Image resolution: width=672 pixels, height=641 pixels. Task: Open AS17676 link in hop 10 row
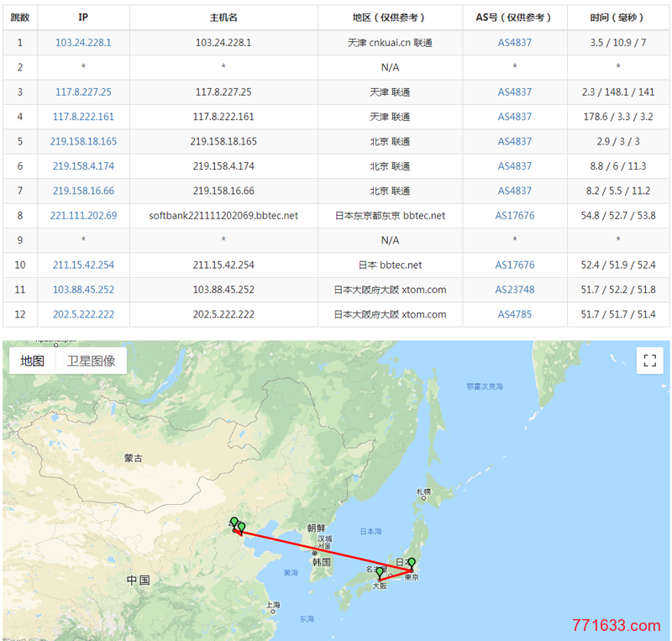(514, 265)
